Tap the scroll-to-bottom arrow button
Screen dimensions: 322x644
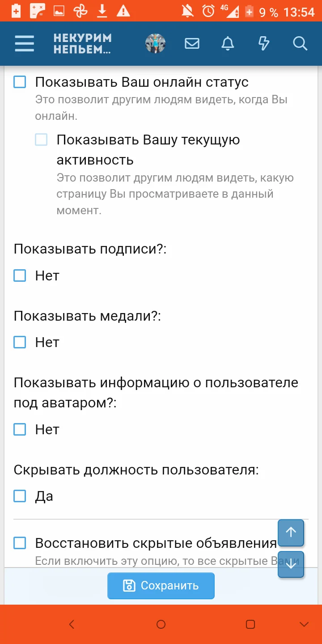291,564
